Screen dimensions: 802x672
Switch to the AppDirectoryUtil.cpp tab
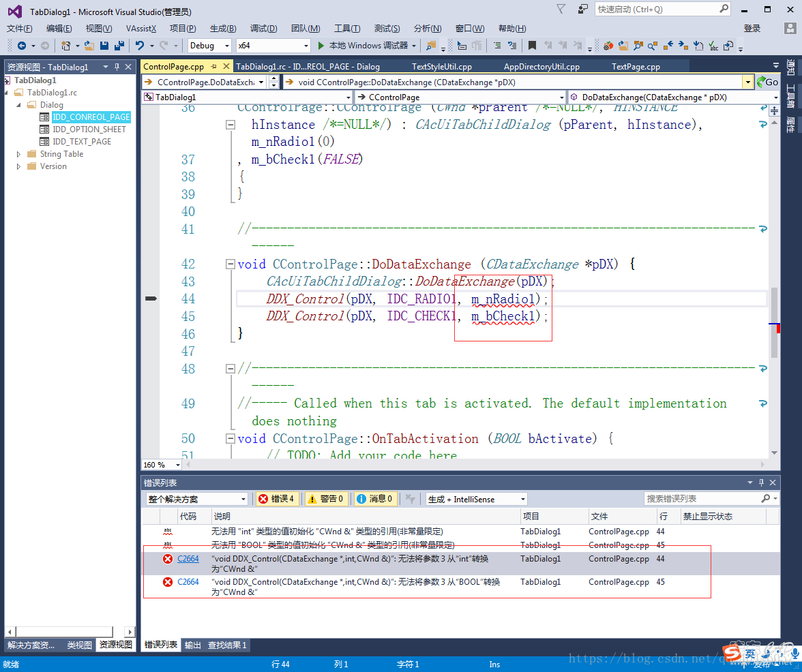541,66
